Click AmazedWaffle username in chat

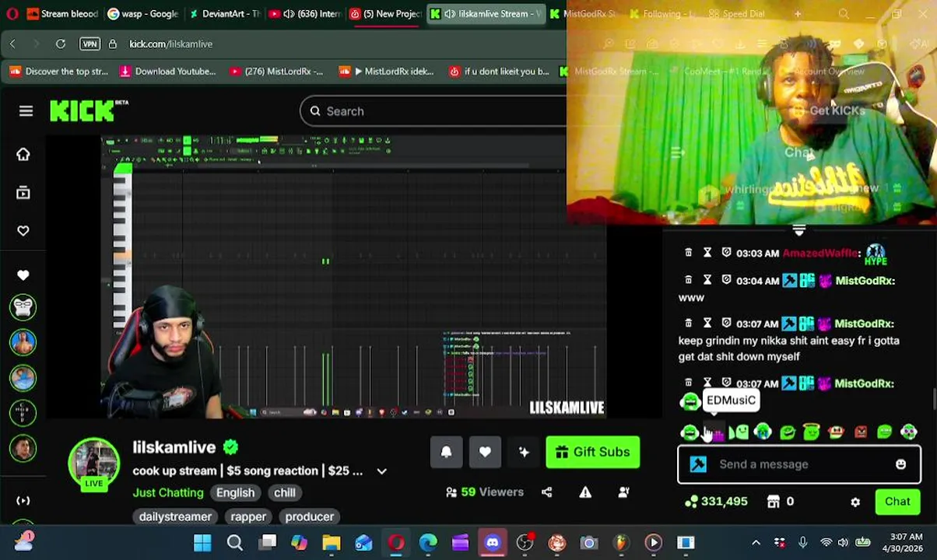tap(821, 254)
